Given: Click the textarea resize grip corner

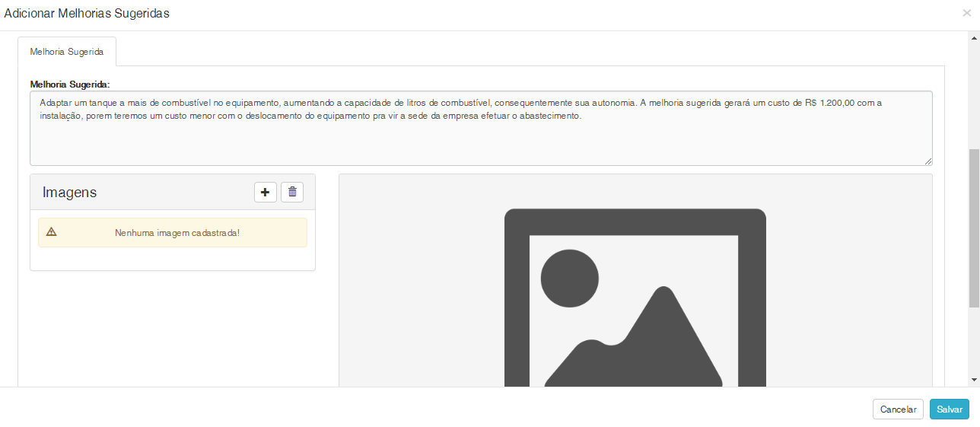Looking at the screenshot, I should point(928,161).
